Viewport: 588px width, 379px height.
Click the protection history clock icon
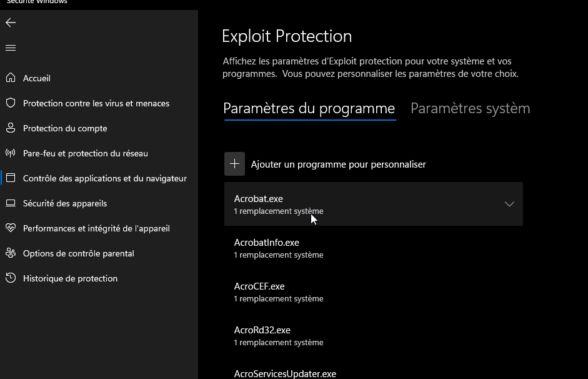point(11,278)
